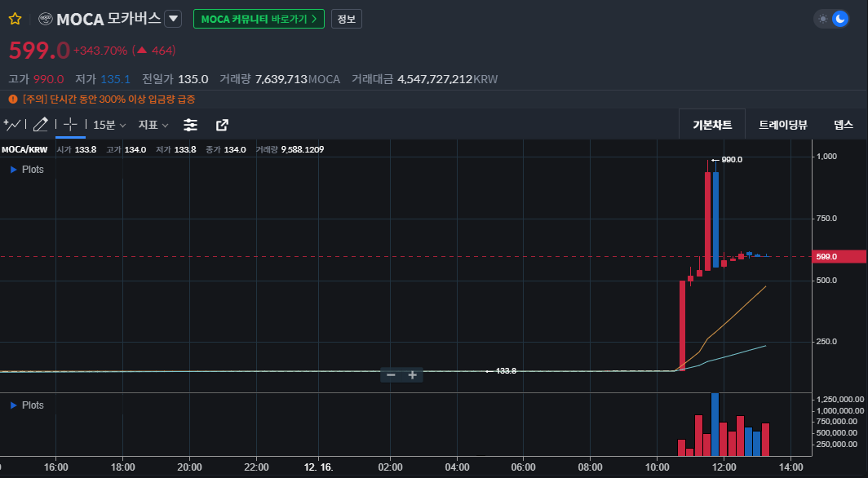
Task: Choose the chart type line icon
Action: [x=11, y=125]
